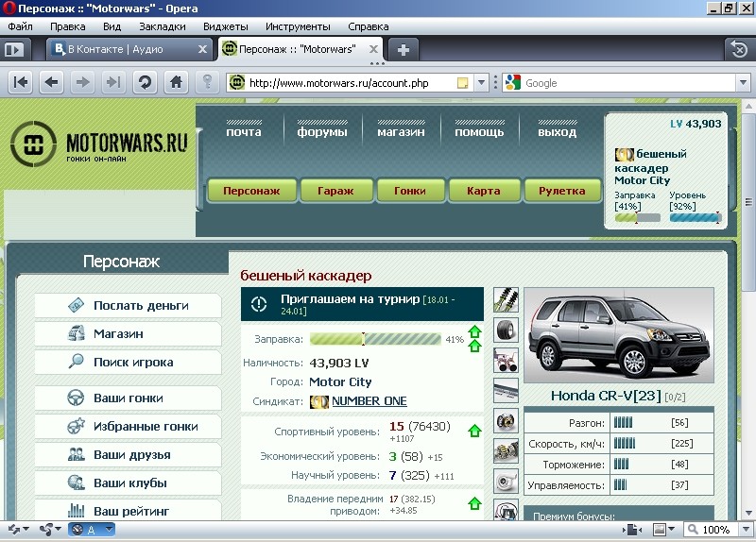756x542 pixels.
Task: Click the brake disc part icon
Action: [x=506, y=420]
